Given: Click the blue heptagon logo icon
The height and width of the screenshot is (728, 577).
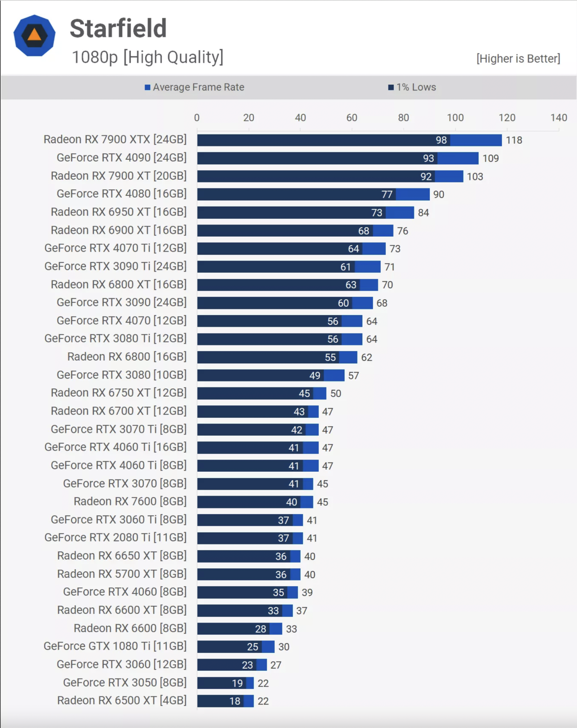Looking at the screenshot, I should (35, 35).
